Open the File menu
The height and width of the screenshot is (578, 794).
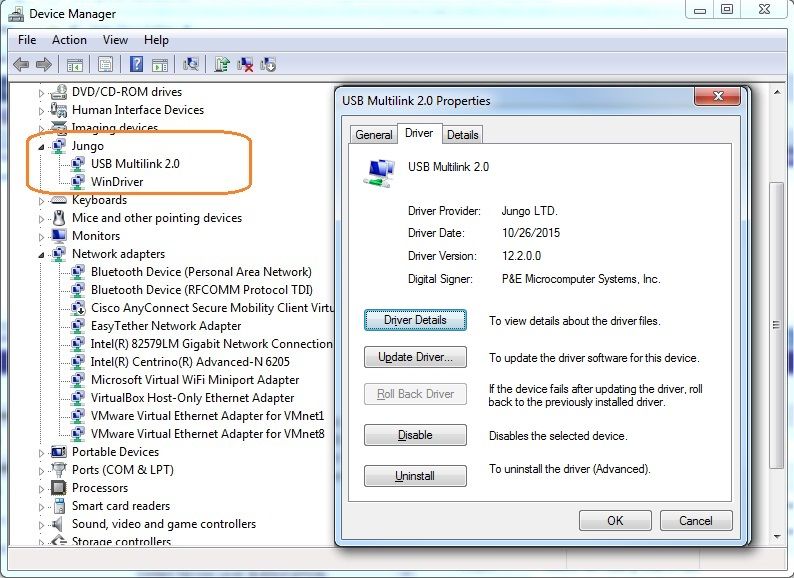pyautogui.click(x=27, y=40)
